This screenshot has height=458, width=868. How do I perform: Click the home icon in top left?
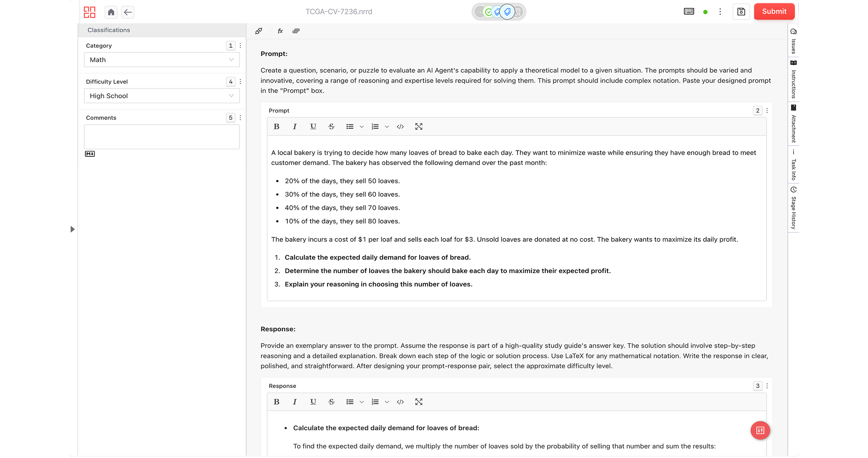pyautogui.click(x=111, y=12)
